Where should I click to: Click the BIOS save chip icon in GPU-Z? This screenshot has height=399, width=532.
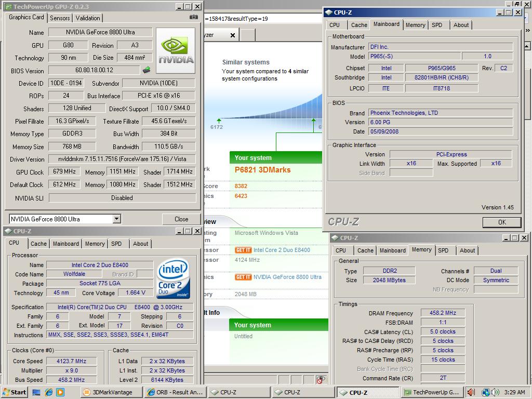[146, 70]
